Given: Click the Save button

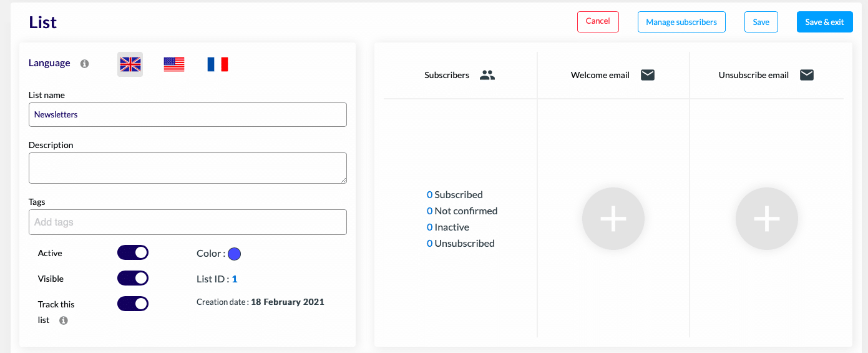Looking at the screenshot, I should click(x=761, y=22).
